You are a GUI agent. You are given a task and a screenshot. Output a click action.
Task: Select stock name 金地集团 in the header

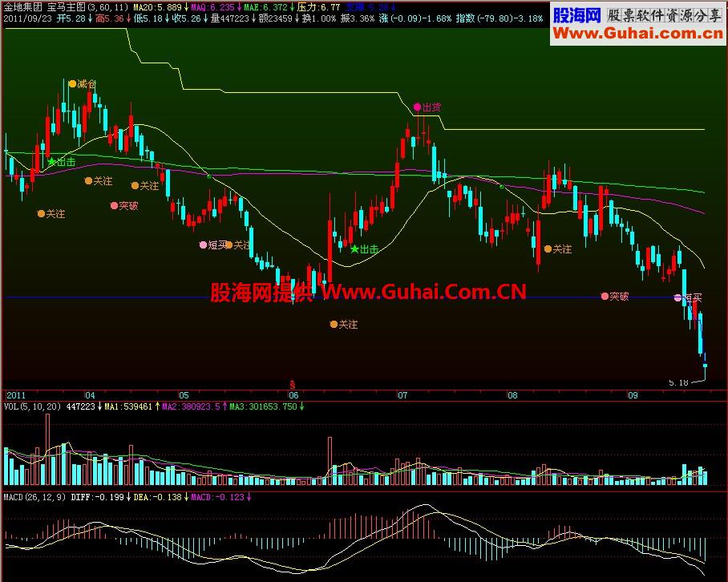click(22, 7)
